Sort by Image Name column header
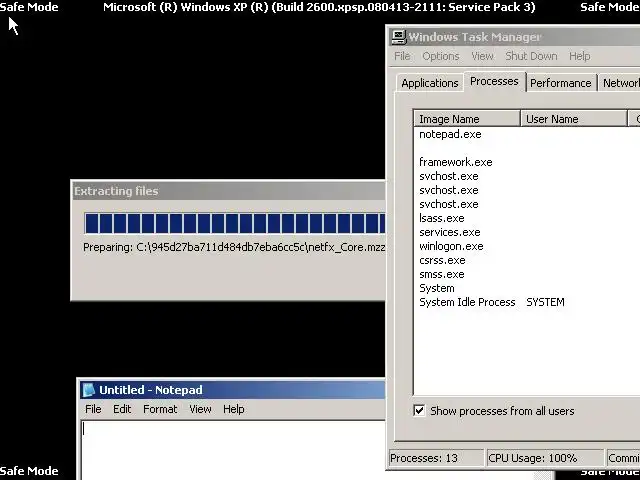 (467, 119)
